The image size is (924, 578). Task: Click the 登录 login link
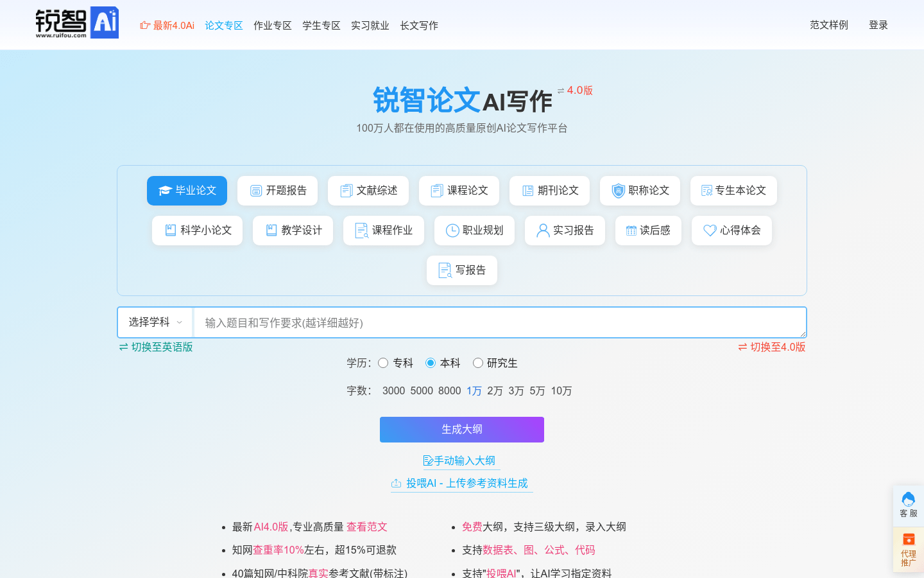pyautogui.click(x=878, y=25)
